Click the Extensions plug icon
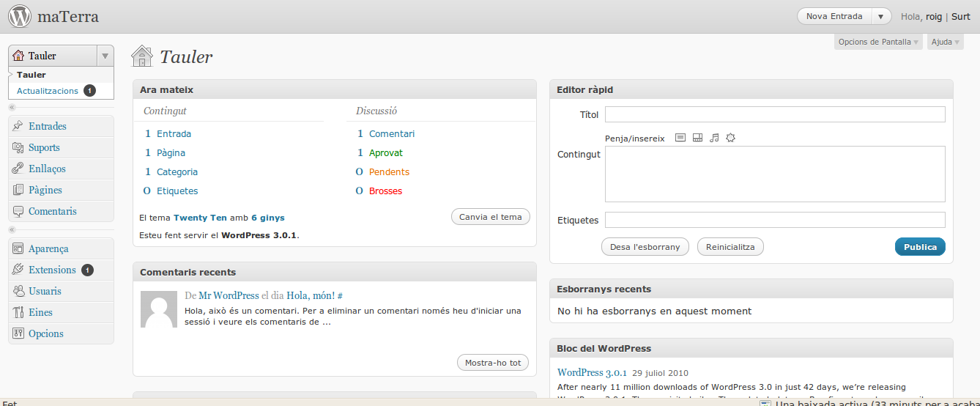The width and height of the screenshot is (980, 406). (18, 270)
